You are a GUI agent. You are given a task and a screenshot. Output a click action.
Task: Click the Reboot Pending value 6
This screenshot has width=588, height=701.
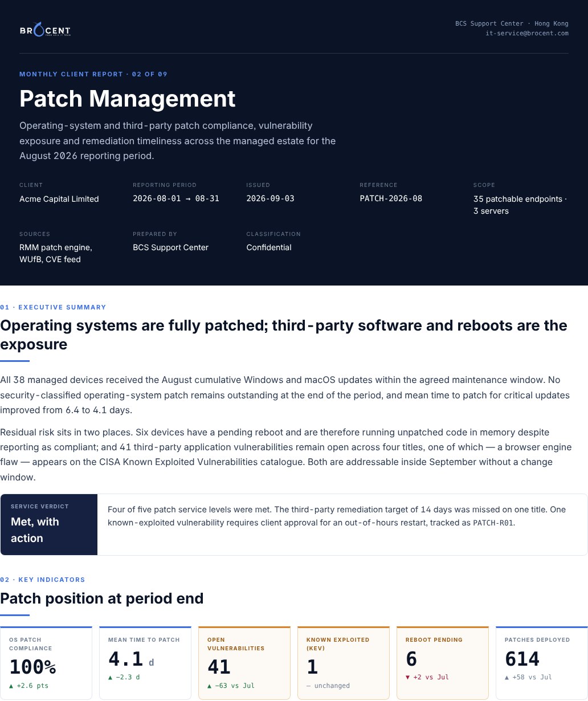click(x=411, y=659)
